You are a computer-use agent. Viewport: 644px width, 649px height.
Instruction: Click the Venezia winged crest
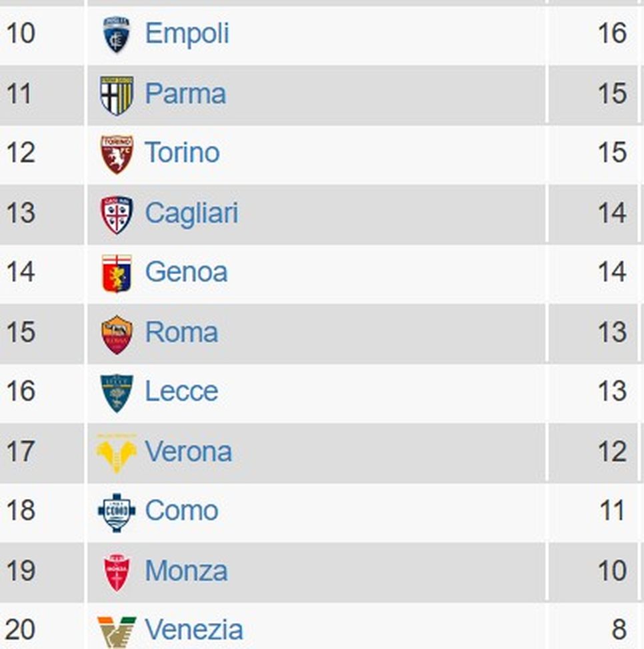[x=117, y=628]
